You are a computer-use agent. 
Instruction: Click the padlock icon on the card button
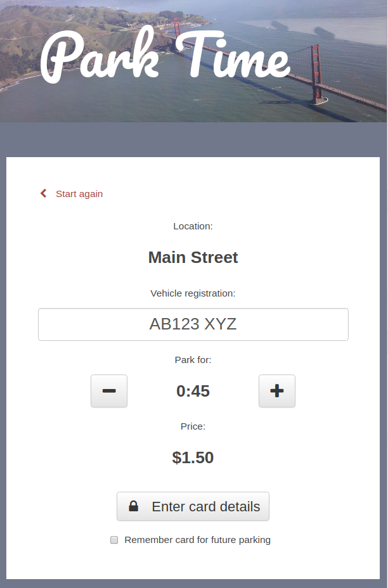coord(134,507)
